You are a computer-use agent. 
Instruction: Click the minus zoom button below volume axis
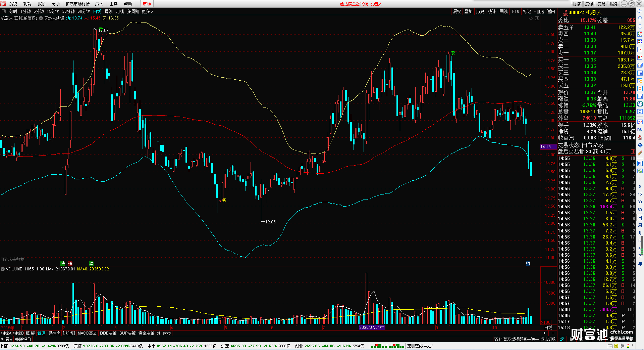(x=552, y=333)
